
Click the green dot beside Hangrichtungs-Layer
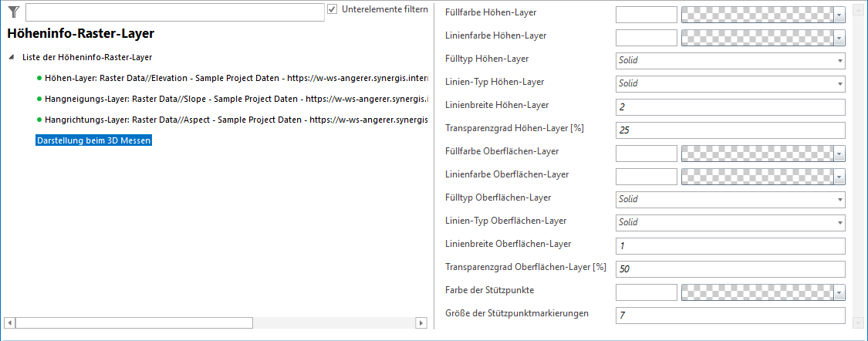pos(39,120)
